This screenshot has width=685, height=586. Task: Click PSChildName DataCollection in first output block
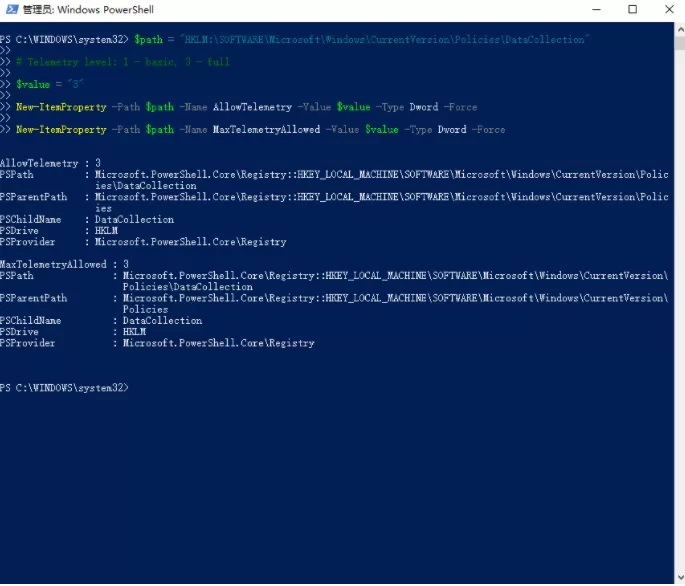(x=87, y=219)
